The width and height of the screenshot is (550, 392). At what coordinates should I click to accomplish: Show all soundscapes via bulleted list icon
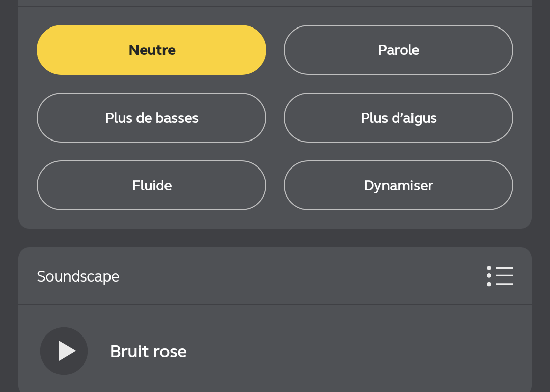(x=500, y=276)
